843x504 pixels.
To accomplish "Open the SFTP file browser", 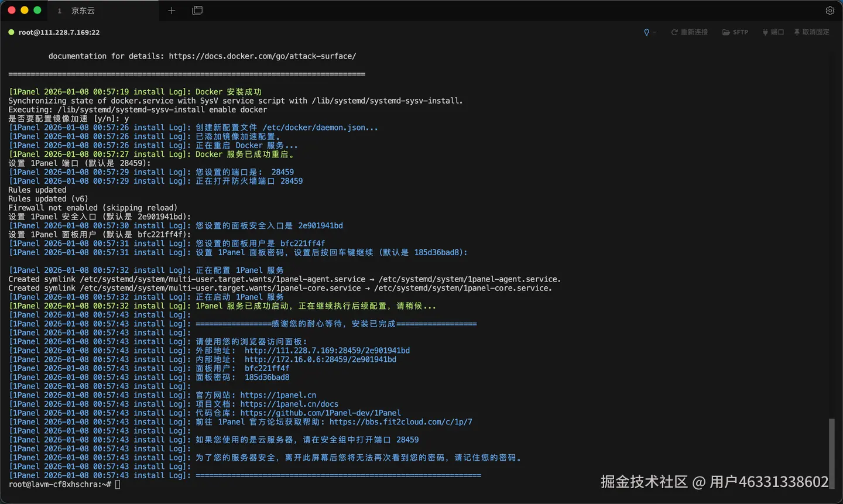I will 735,32.
